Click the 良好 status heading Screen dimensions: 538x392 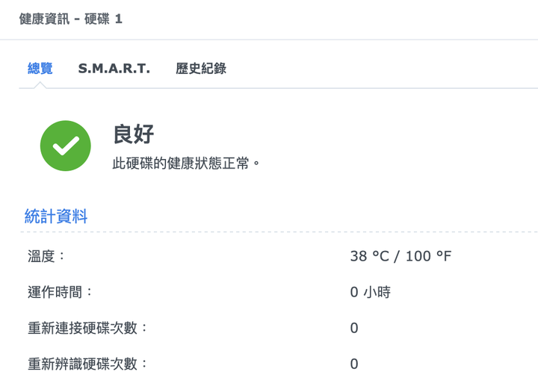tap(134, 134)
